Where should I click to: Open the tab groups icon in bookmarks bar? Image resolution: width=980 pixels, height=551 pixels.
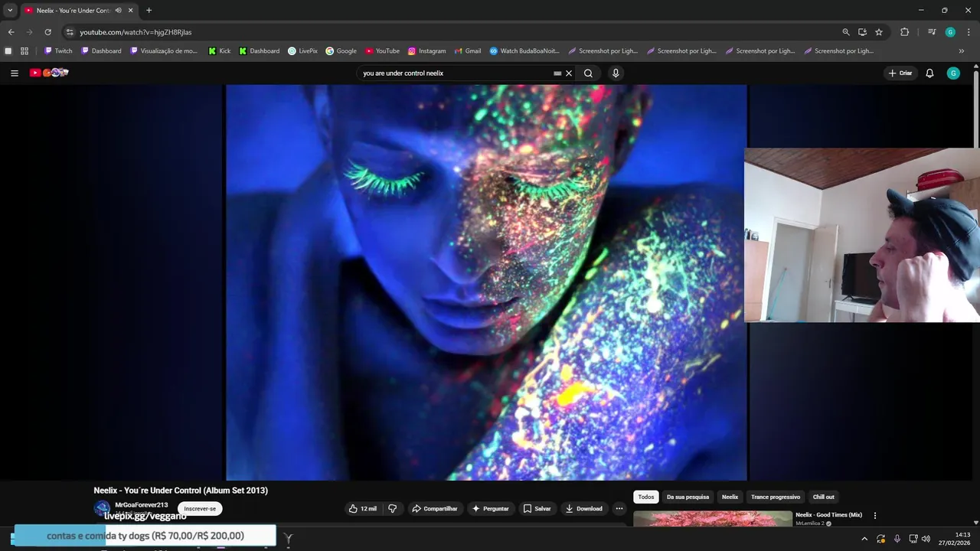point(8,51)
